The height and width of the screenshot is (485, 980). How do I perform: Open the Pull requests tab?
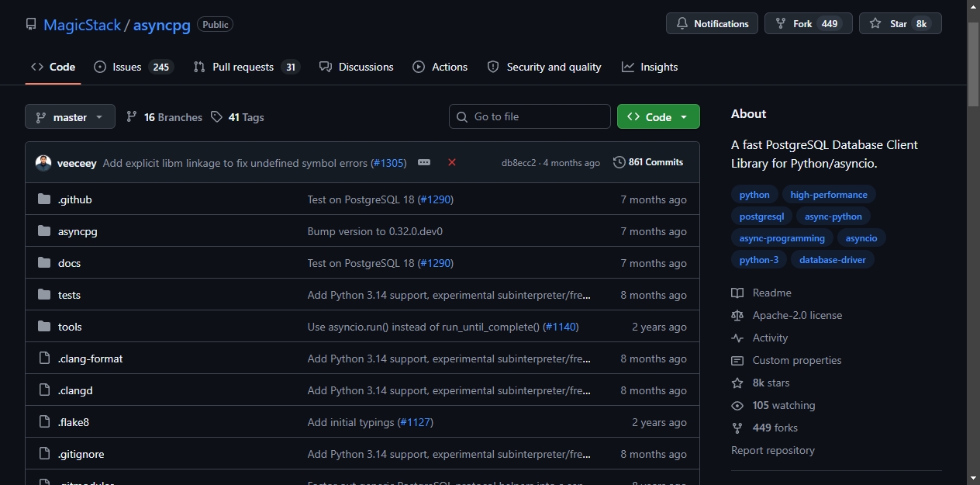[x=247, y=67]
